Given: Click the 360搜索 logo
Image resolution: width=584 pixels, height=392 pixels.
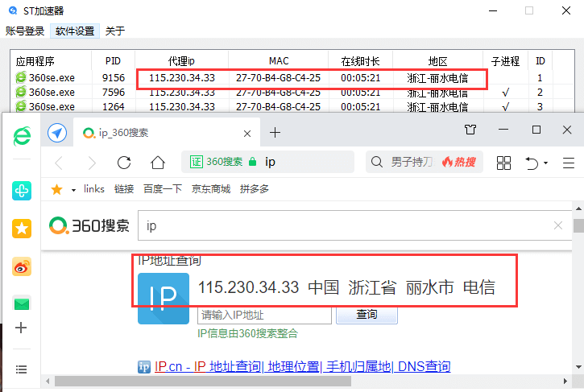Looking at the screenshot, I should coord(89,225).
